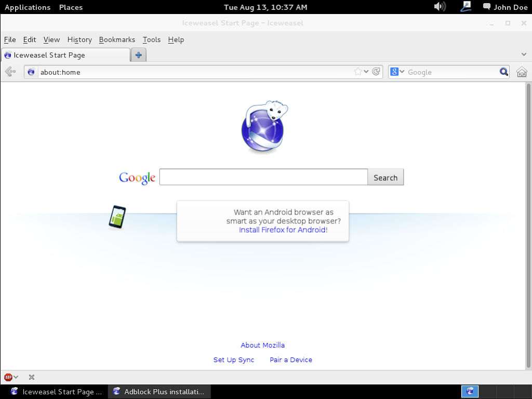
Task: Open the bookmark star dropdown arrow
Action: (x=366, y=72)
